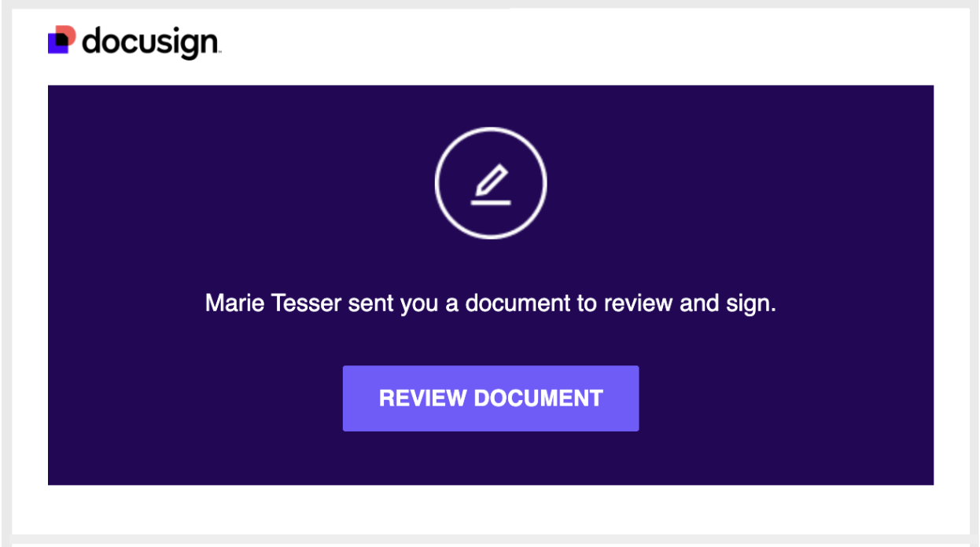This screenshot has height=547, width=980.
Task: Click the underline stroke beneath the pen
Action: tap(491, 203)
